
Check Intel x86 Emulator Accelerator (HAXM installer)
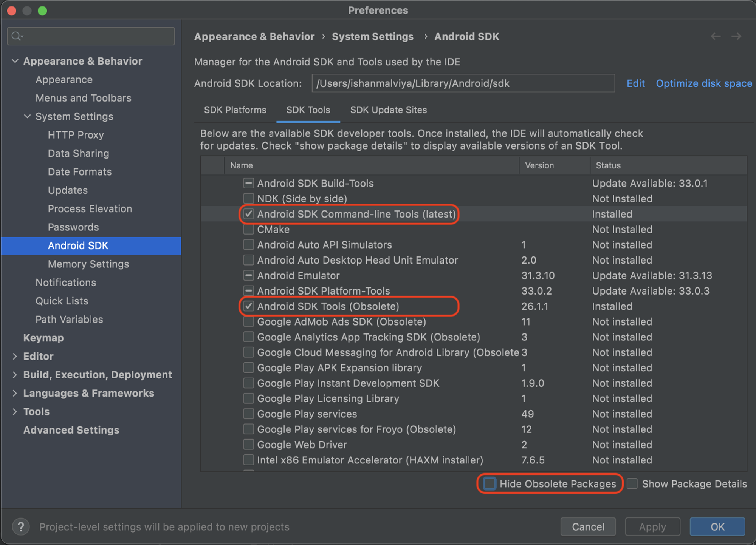tap(248, 460)
